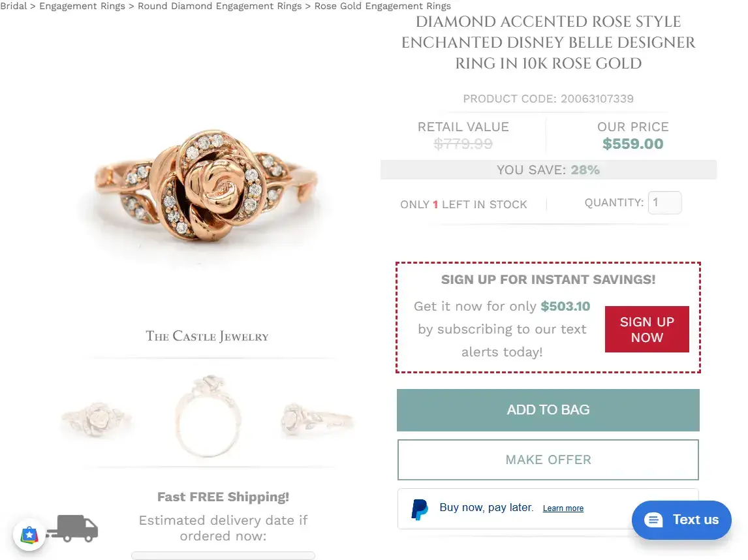The image size is (748, 560).
Task: Click the PayPal logo icon
Action: (x=420, y=510)
